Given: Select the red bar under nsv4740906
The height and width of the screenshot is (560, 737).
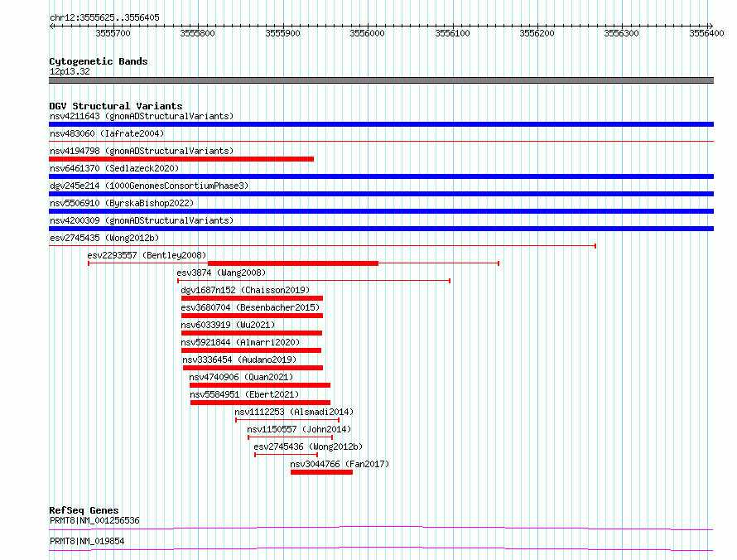Looking at the screenshot, I should pyautogui.click(x=260, y=385).
